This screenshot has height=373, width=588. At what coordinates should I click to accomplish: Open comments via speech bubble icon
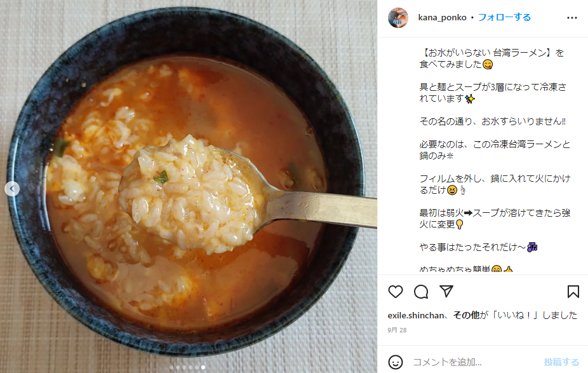pyautogui.click(x=421, y=292)
